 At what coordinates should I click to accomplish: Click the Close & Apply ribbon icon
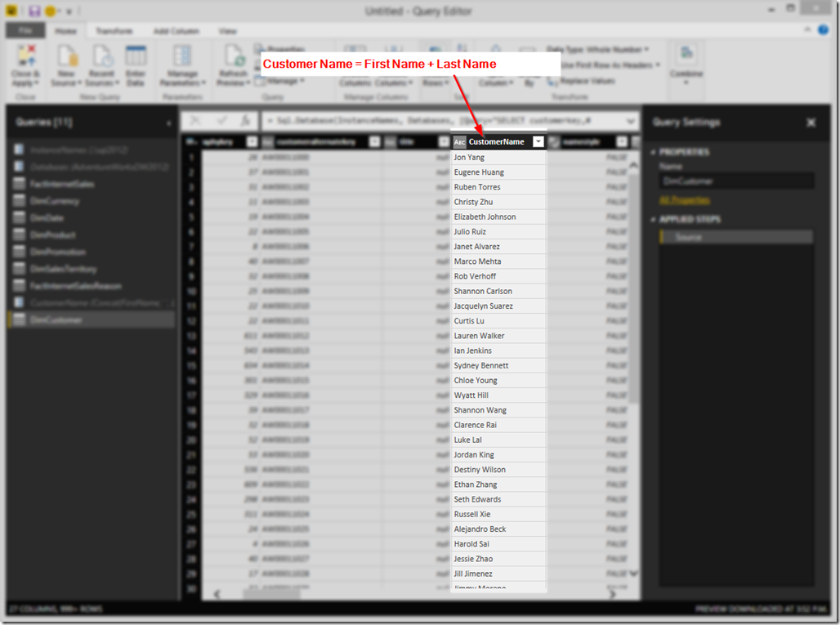[25, 56]
